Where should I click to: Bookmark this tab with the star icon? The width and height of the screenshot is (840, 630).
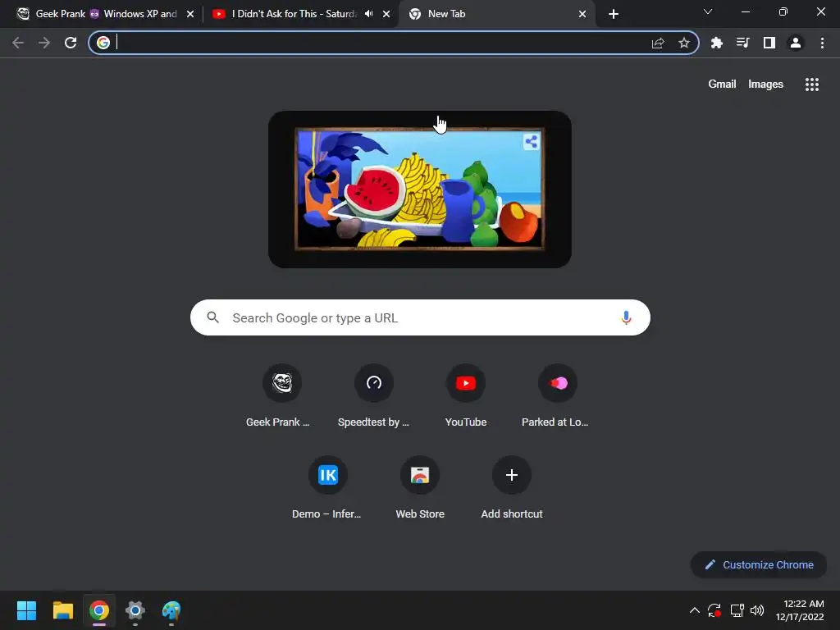coord(684,43)
